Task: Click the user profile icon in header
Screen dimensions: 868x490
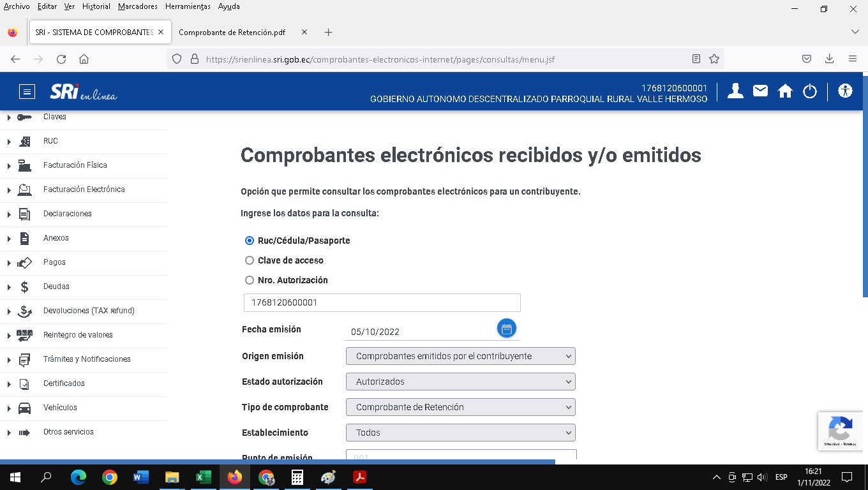Action: (x=735, y=91)
